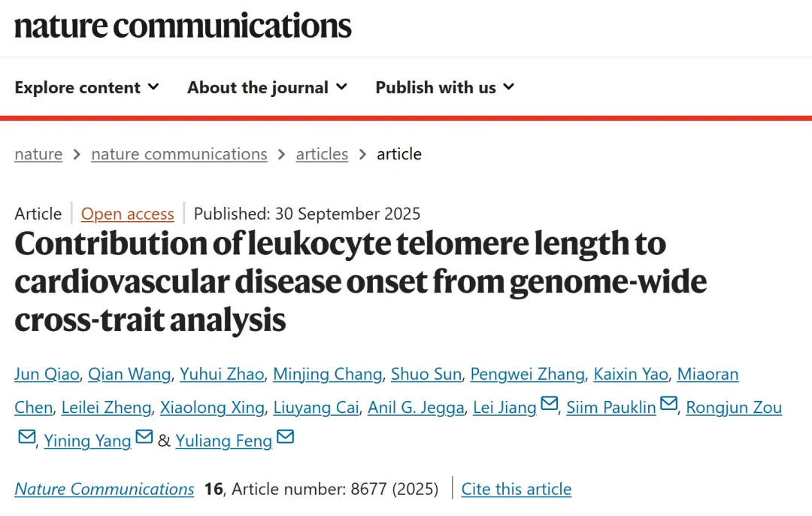The width and height of the screenshot is (812, 516).
Task: Open Cite this article link
Action: tap(517, 489)
